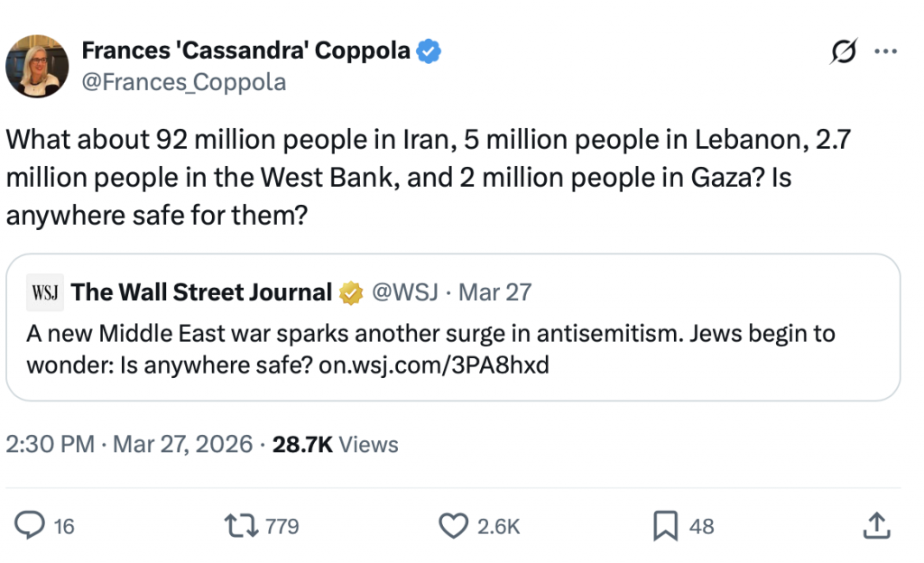The height and width of the screenshot is (563, 924).
Task: Click the quoted tweet's Mar 27 date
Action: pos(495,292)
